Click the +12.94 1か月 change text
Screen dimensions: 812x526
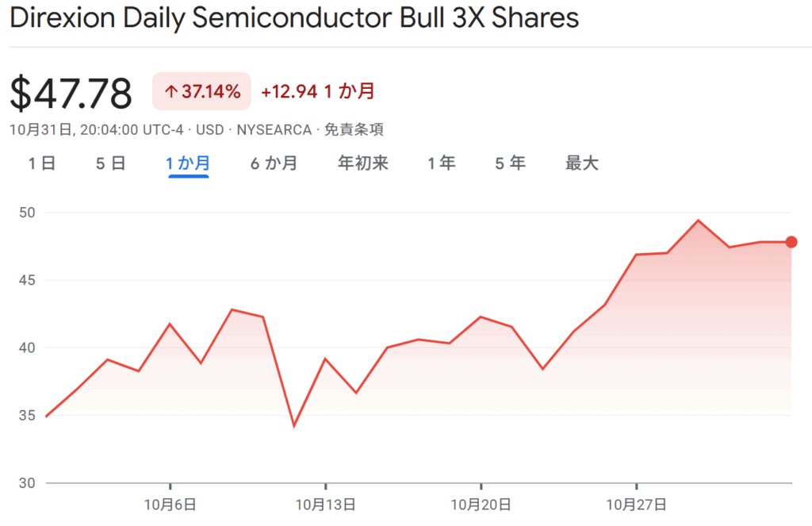[317, 92]
